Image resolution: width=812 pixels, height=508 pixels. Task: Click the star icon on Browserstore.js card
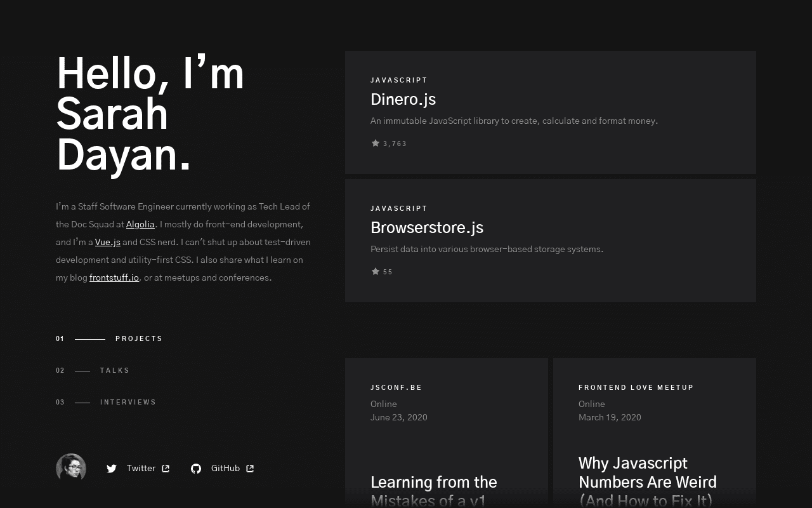(375, 272)
